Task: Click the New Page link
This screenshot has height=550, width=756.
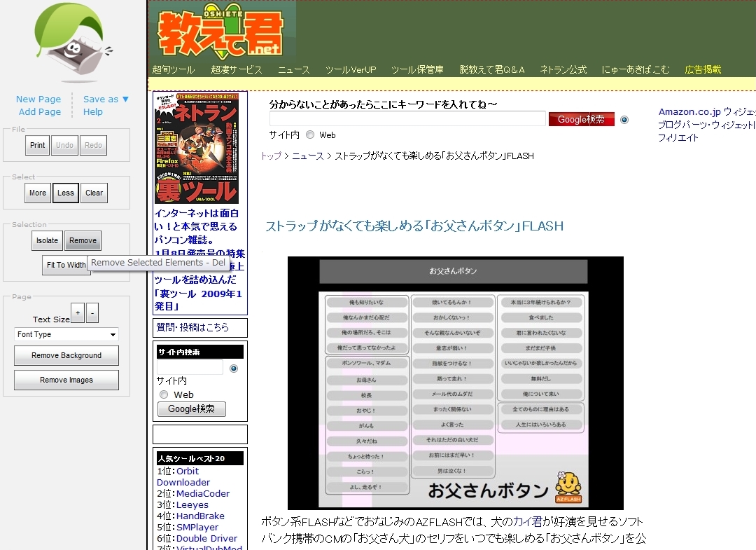Action: (38, 99)
